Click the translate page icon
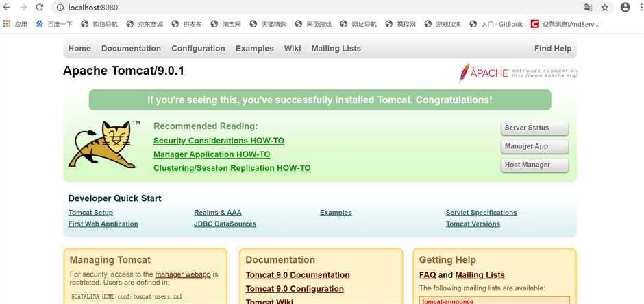Screen dimensions: 644x304 [x=588, y=8]
